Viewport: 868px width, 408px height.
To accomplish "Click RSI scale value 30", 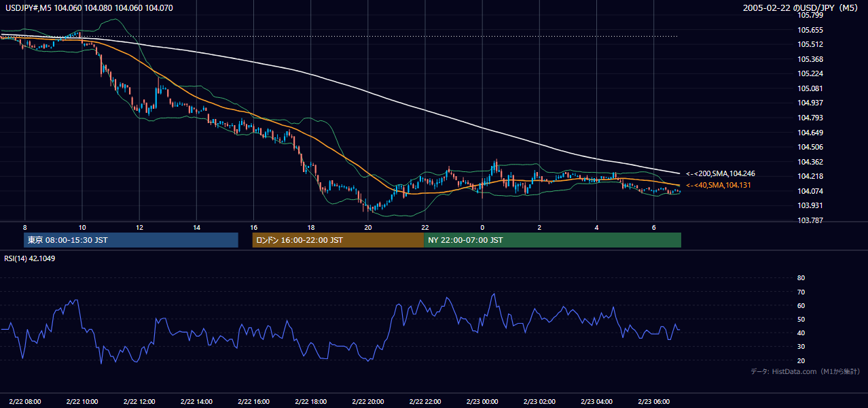I will 801,347.
